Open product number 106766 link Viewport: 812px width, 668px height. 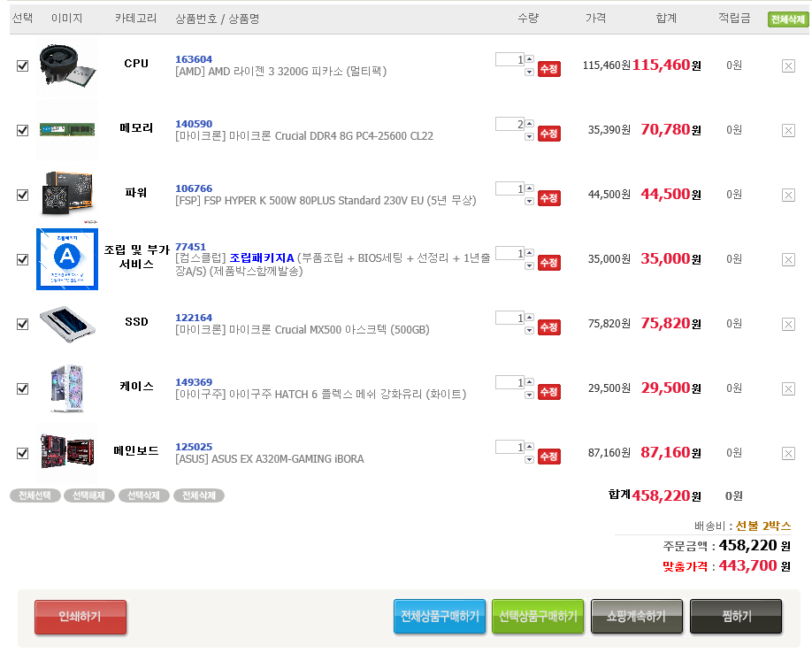pos(194,188)
